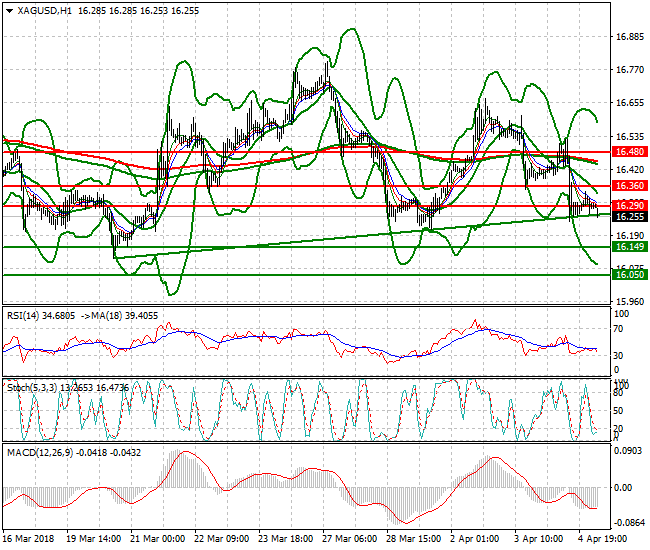The height and width of the screenshot is (550, 650).
Task: Select the RSI(14) indicator label
Action: [x=24, y=315]
